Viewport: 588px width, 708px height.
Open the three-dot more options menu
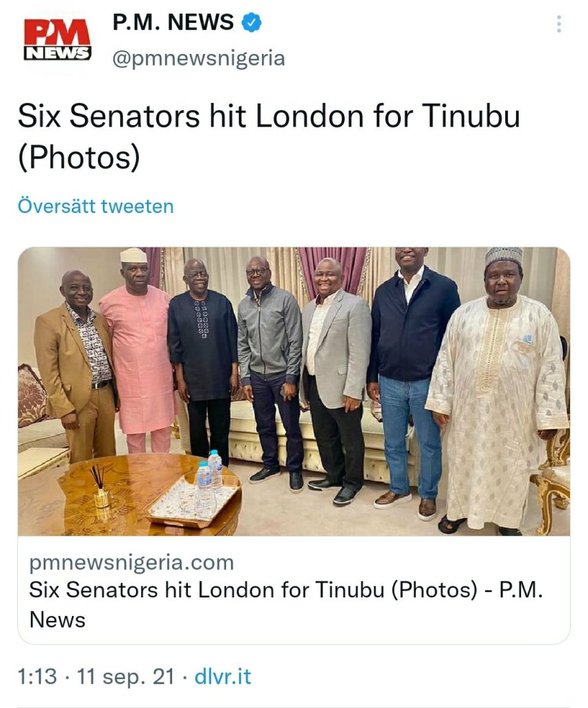(559, 24)
